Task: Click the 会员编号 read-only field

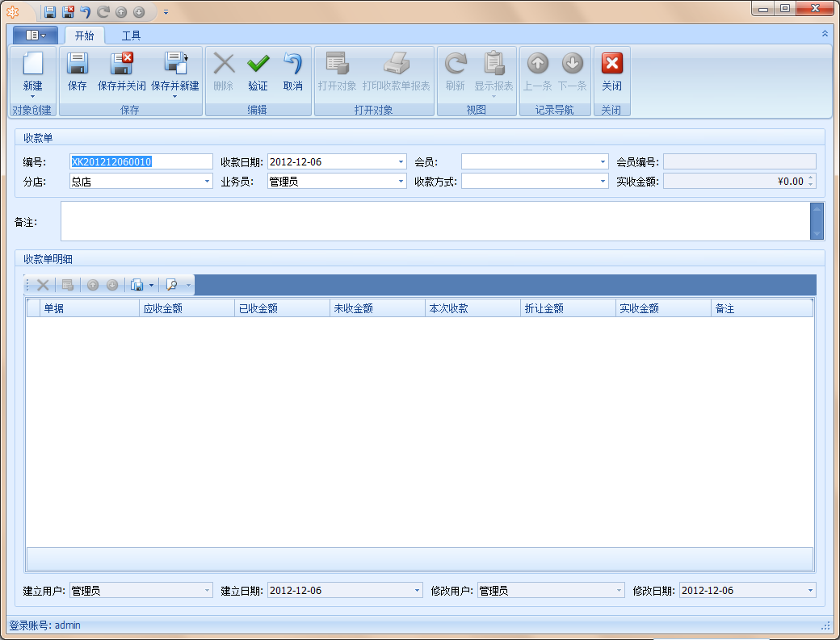Action: point(740,162)
